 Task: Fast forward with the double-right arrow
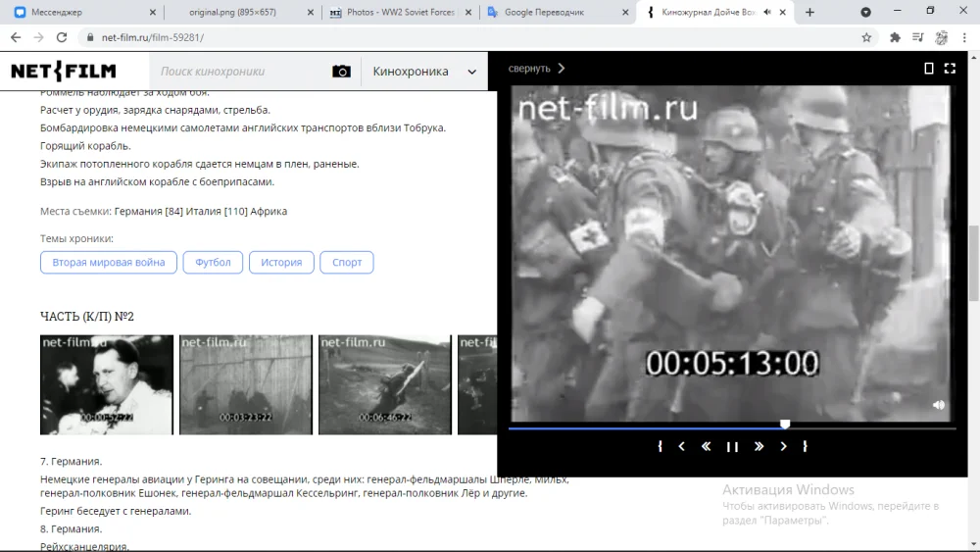[x=759, y=446]
